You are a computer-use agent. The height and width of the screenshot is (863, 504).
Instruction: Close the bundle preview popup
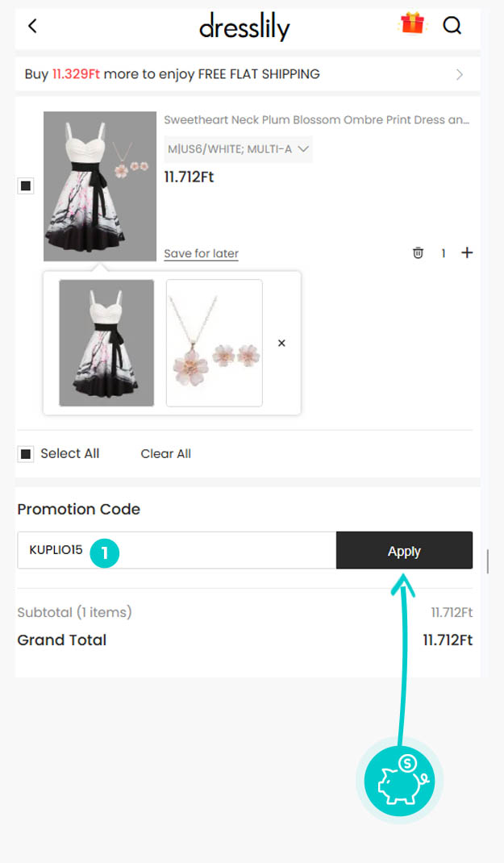[x=281, y=343]
